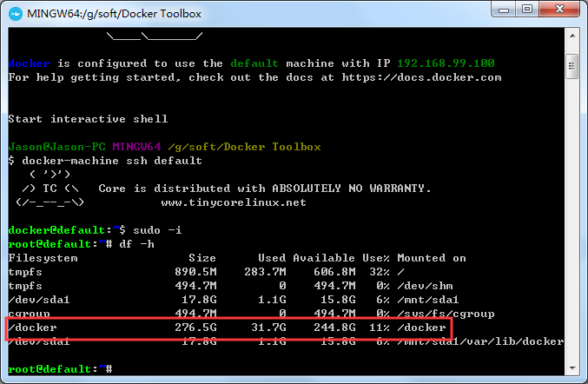Image resolution: width=588 pixels, height=384 pixels.
Task: Click the IP address 192.168.99.100
Action: click(x=446, y=63)
